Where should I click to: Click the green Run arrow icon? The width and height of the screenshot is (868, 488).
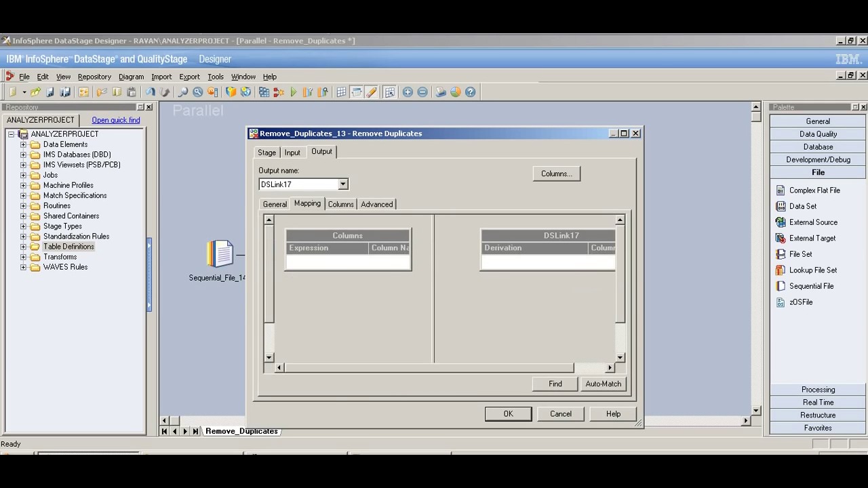click(294, 92)
